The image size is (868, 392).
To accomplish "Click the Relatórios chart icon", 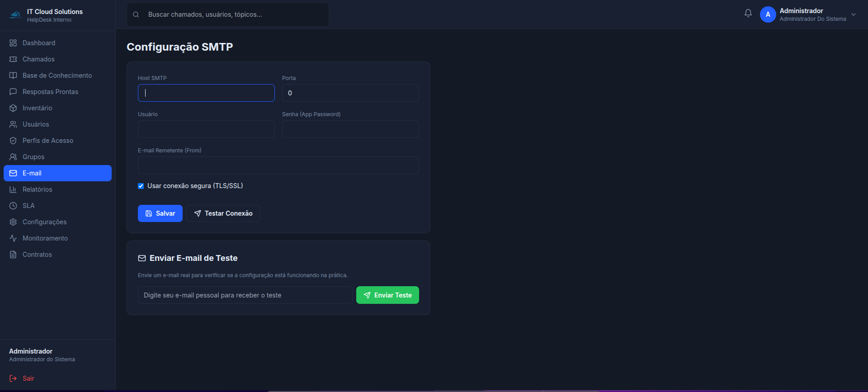I will [x=13, y=189].
